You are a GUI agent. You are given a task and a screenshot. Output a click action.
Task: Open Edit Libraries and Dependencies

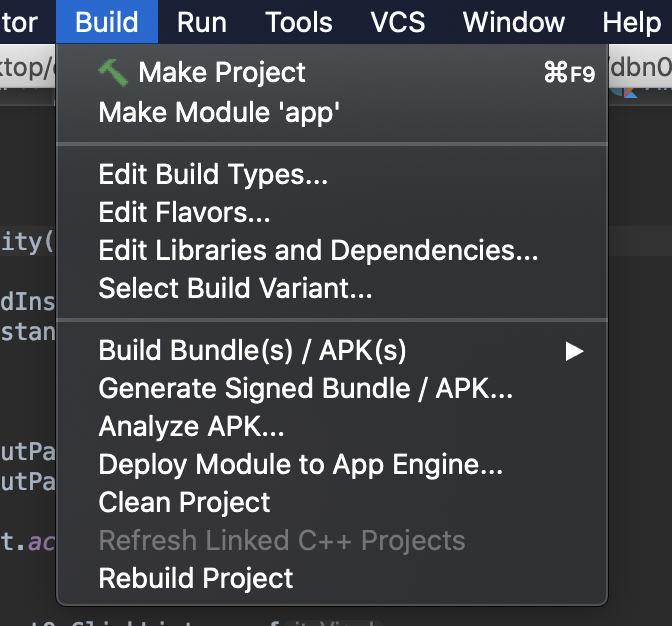(318, 250)
